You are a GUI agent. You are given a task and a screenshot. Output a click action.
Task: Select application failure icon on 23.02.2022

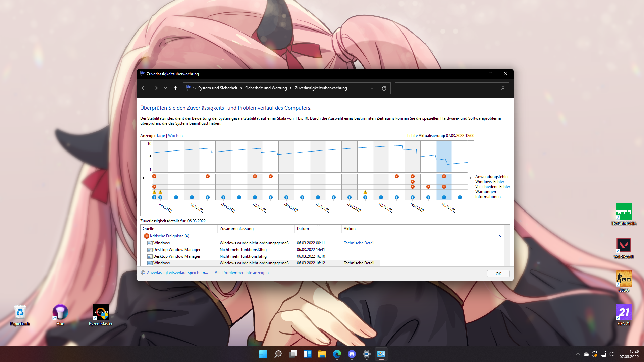tap(271, 176)
